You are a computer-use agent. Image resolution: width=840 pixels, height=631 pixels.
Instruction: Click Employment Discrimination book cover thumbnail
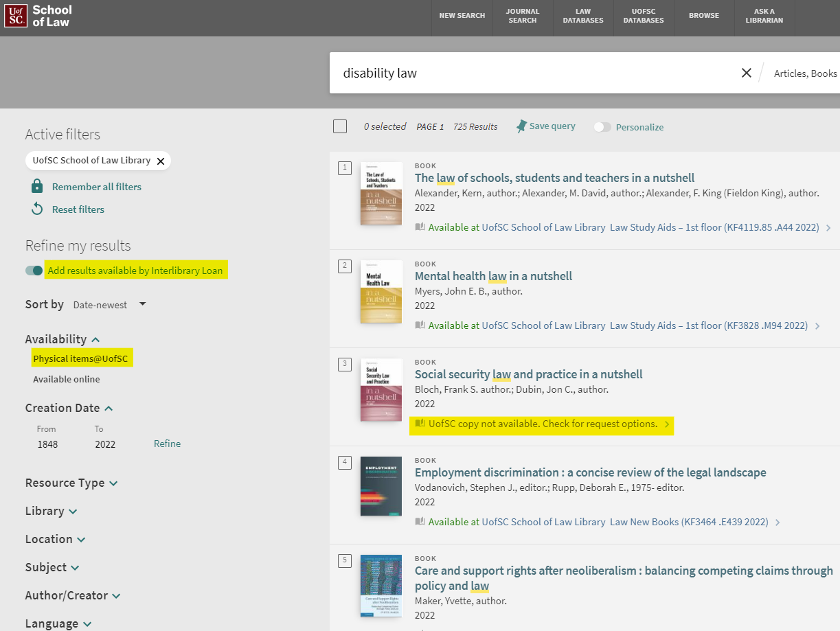(381, 486)
